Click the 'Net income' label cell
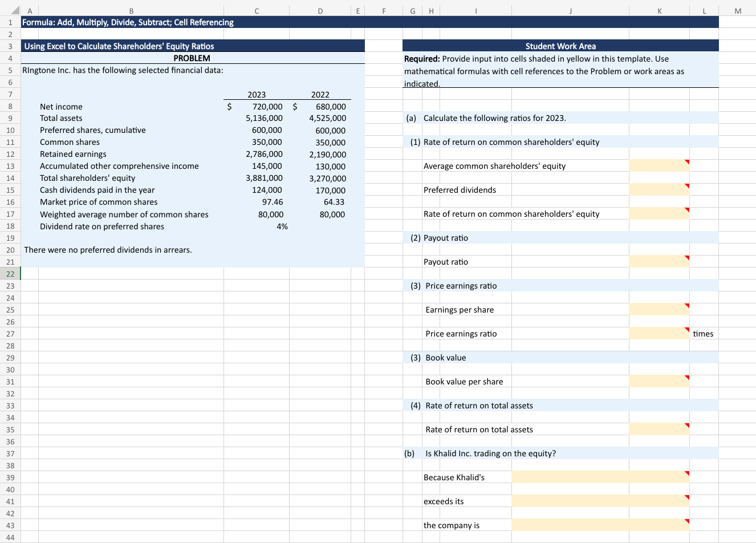 pyautogui.click(x=61, y=107)
